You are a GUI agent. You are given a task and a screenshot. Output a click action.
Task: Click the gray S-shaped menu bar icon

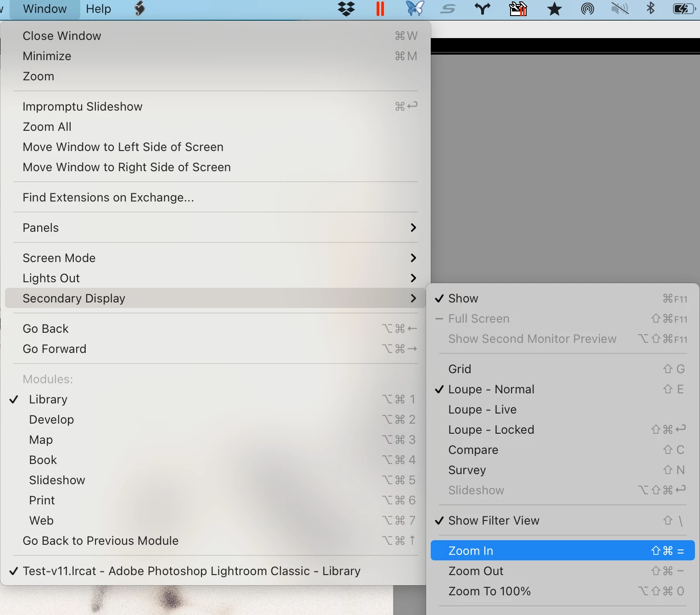point(448,9)
